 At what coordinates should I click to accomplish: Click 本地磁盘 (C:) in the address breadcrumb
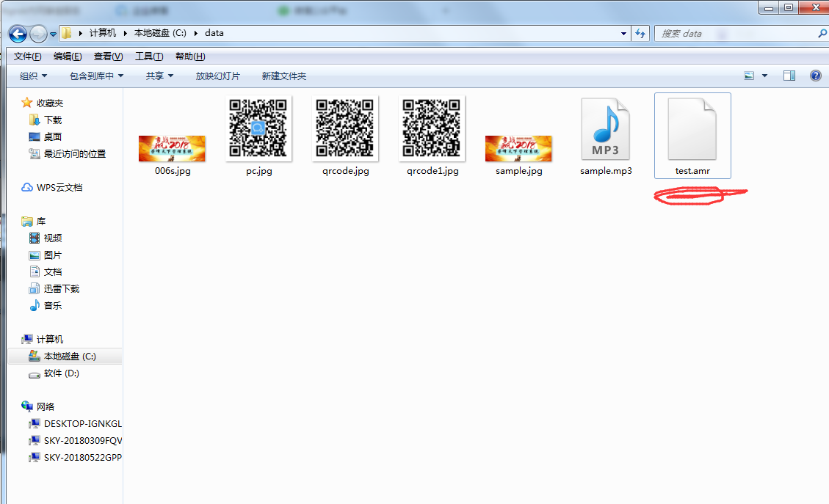point(160,33)
